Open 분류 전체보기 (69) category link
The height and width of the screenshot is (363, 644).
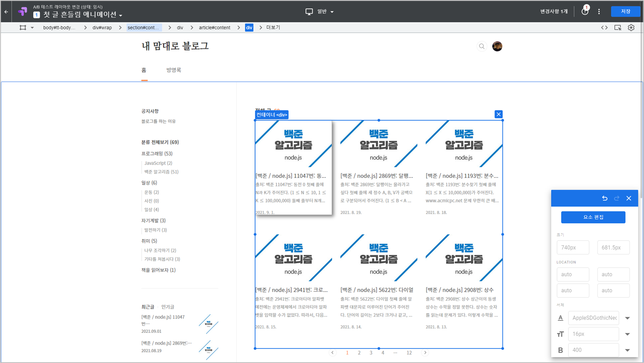click(160, 142)
